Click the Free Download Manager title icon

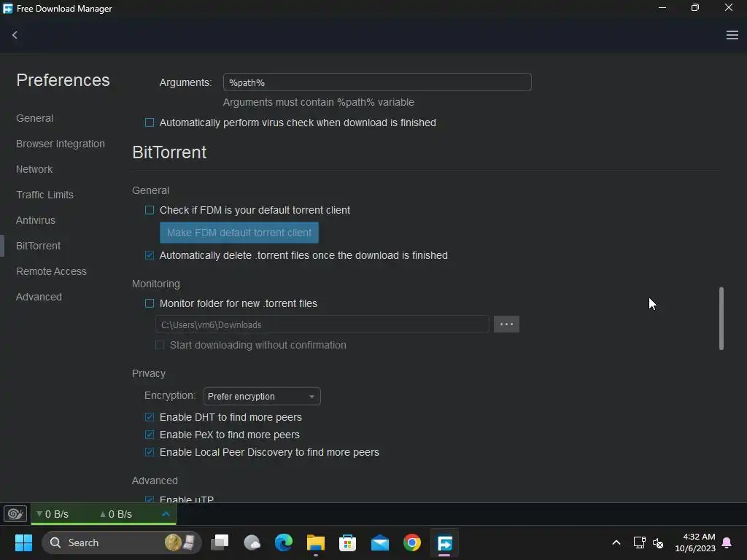pos(8,9)
